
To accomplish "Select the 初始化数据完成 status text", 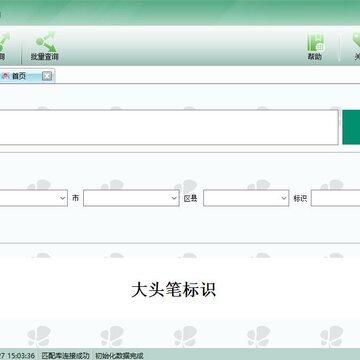I will pos(119,355).
